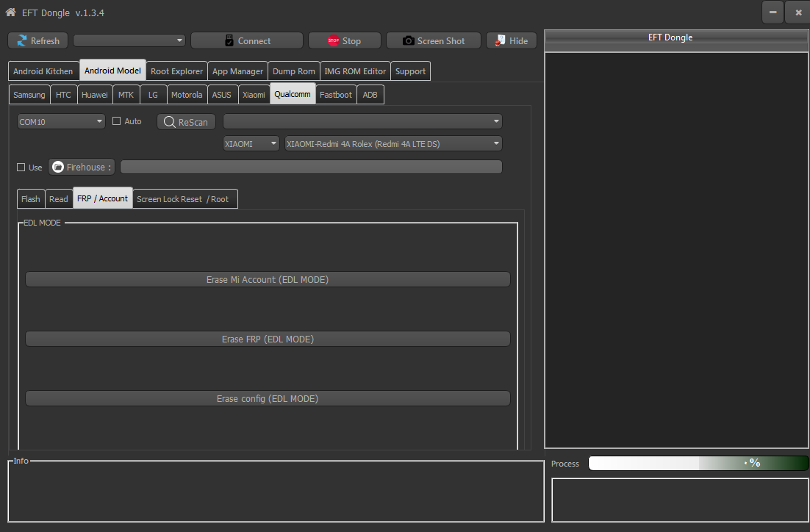Select the Xiaomi brand tab
Screen dimensions: 810x532
[x=254, y=95]
